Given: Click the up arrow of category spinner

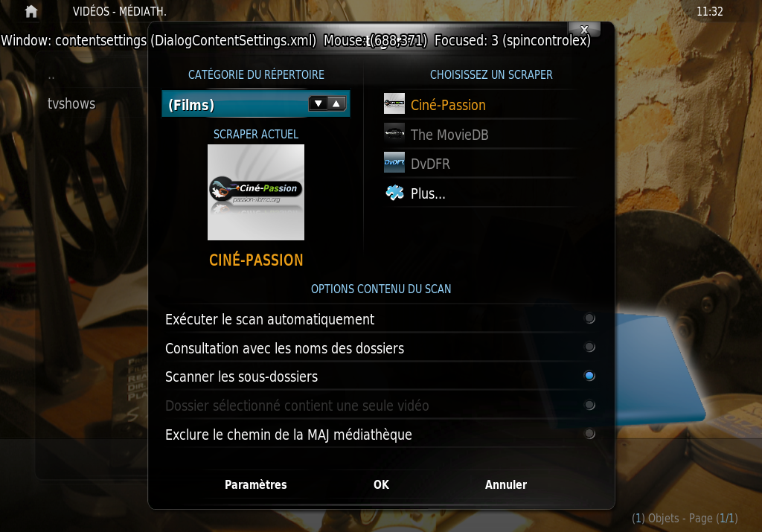Looking at the screenshot, I should click(336, 103).
